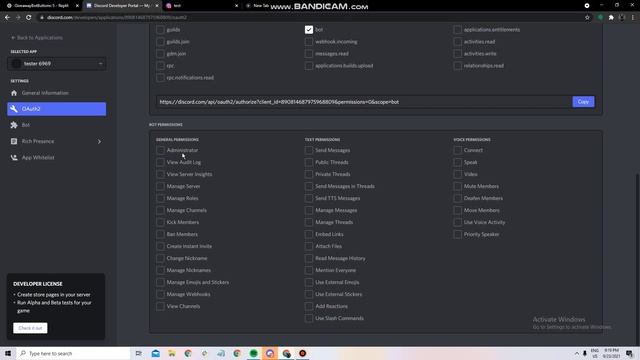
Task: Click the site lock icon in address bar
Action: pos(42,18)
